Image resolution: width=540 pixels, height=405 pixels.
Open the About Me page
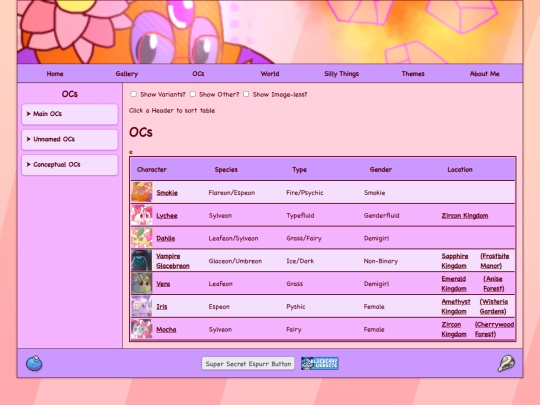tap(485, 74)
